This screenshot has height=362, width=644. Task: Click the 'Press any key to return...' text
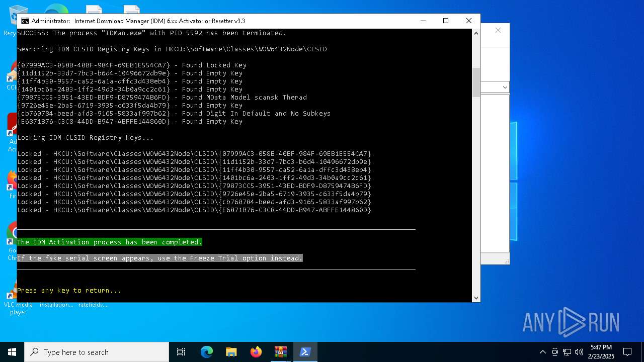tap(69, 291)
